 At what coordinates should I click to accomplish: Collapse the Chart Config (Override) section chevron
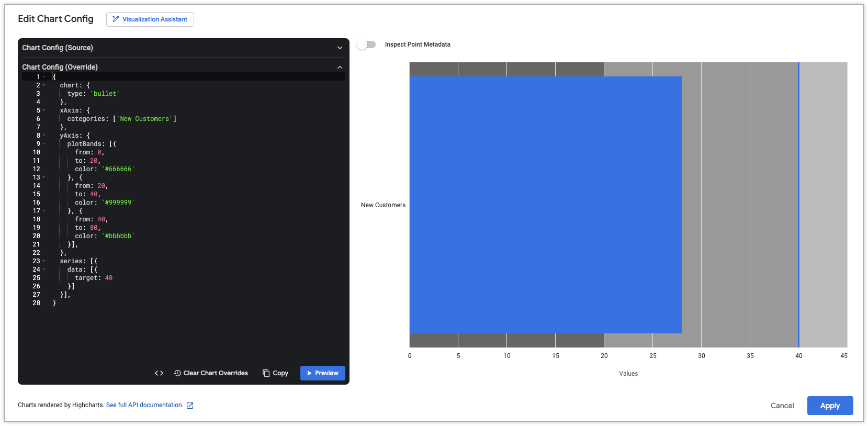(340, 67)
